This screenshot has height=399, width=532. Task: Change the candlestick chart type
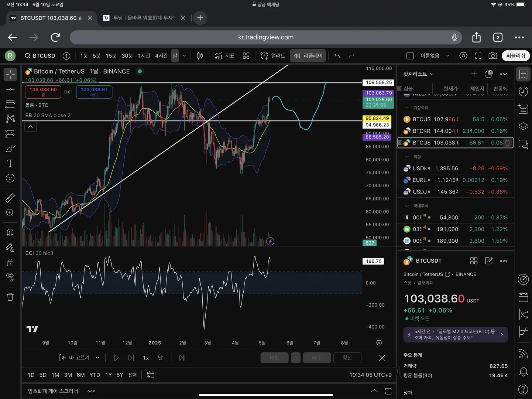pos(200,56)
